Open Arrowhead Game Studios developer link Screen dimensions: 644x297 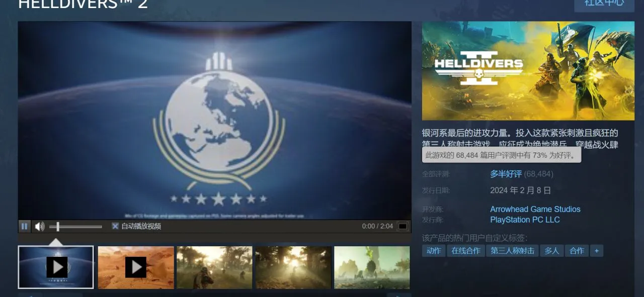tap(535, 209)
